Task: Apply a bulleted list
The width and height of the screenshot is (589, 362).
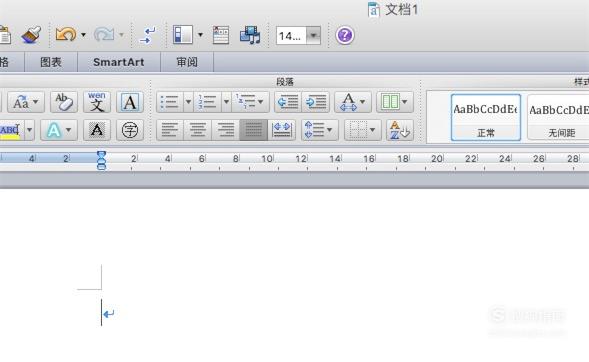Action: (170, 102)
